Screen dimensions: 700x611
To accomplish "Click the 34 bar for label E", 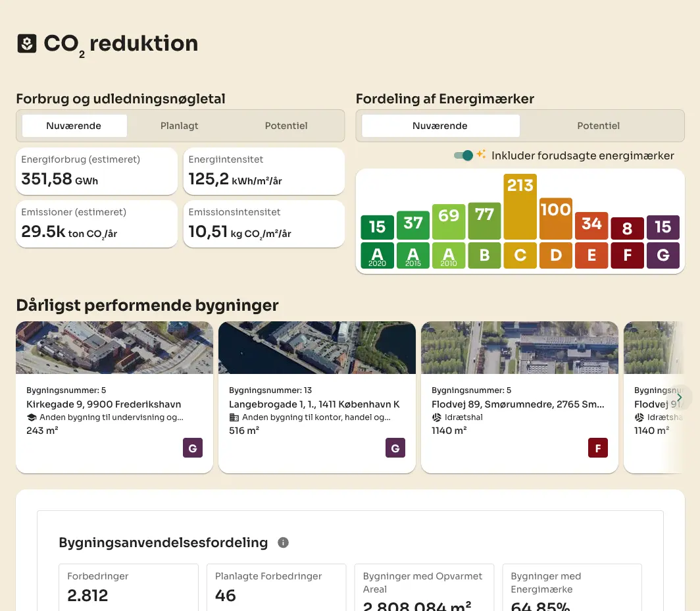I will click(591, 226).
